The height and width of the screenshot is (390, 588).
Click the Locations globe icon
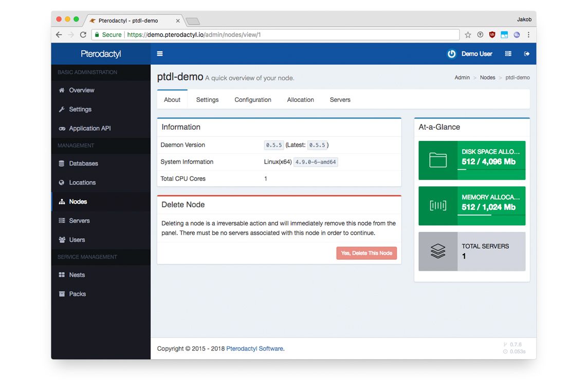(62, 183)
